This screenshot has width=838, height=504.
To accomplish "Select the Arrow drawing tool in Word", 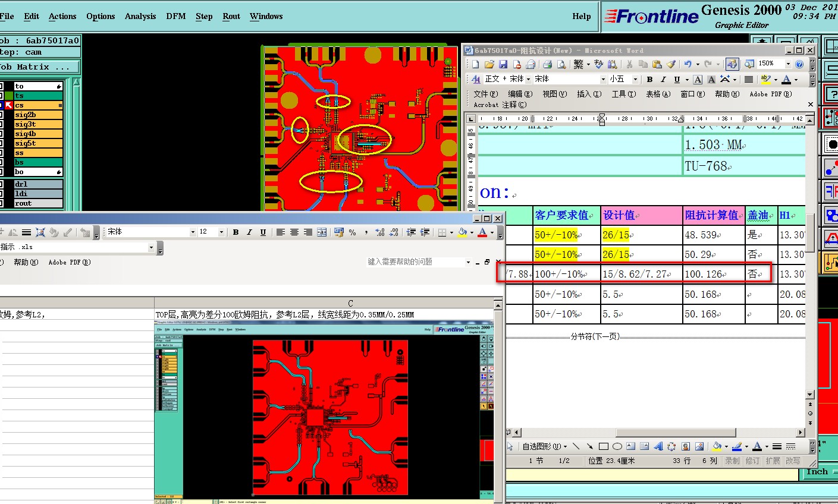I will tap(589, 446).
